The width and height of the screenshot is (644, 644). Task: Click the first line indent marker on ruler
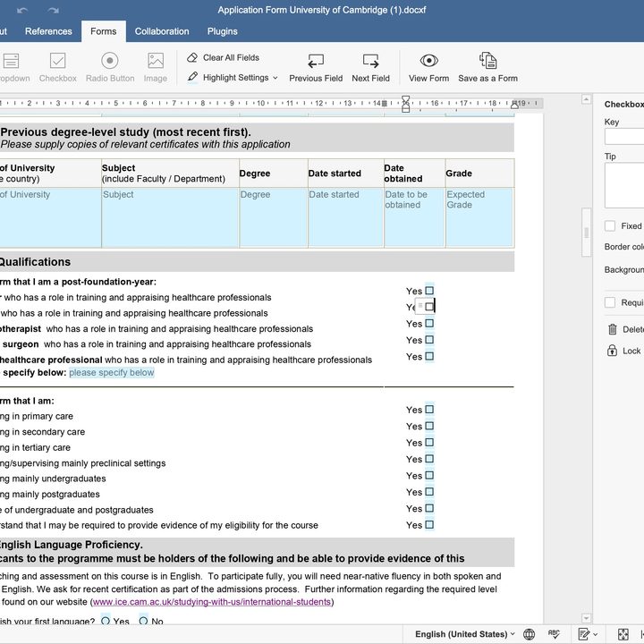coord(406,99)
